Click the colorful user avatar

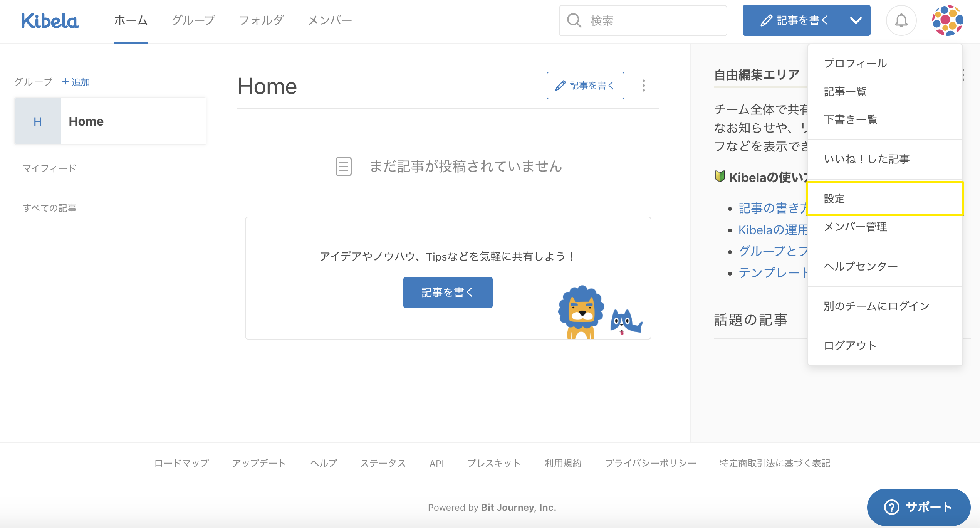click(947, 21)
